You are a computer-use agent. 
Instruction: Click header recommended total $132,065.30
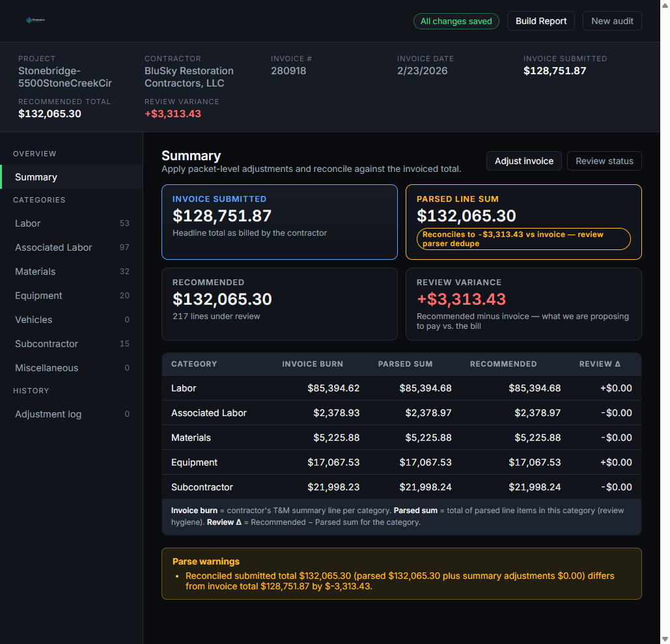pyautogui.click(x=49, y=114)
